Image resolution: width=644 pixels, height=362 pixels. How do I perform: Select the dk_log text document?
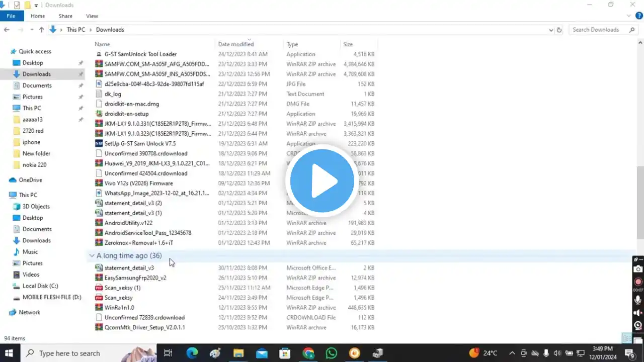coord(113,94)
